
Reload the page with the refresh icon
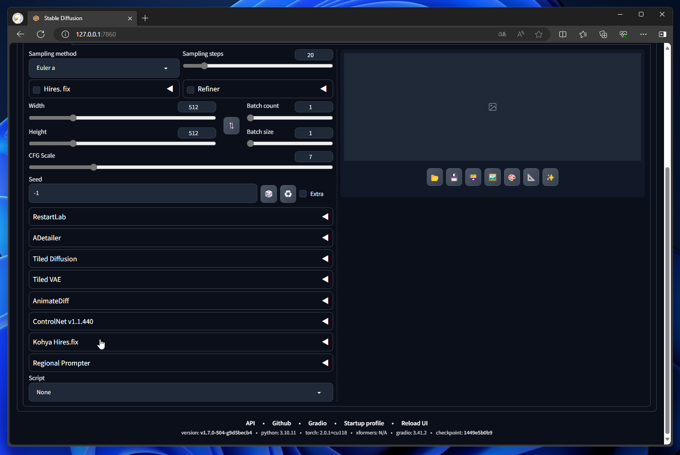(x=41, y=34)
